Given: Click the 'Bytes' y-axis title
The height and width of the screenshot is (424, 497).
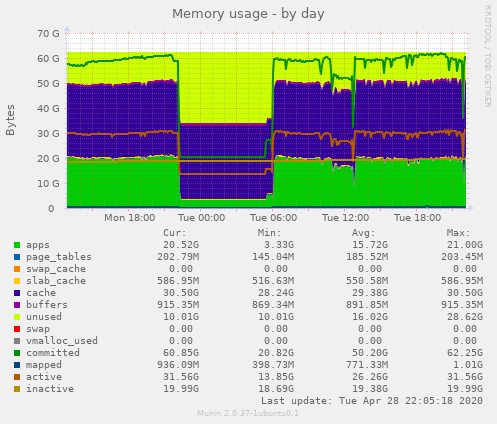Looking at the screenshot, I should [x=11, y=120].
